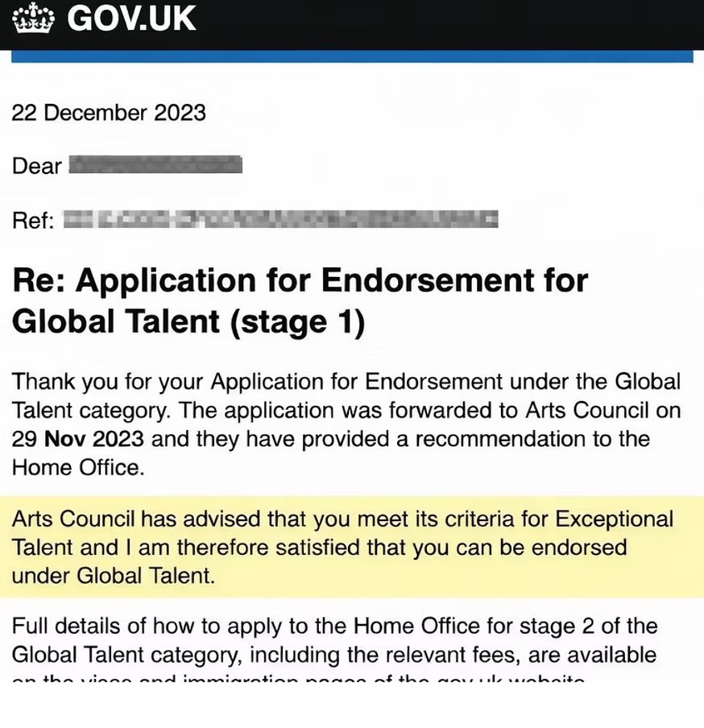Select the date 22 December 2023
The width and height of the screenshot is (704, 728).
(109, 113)
